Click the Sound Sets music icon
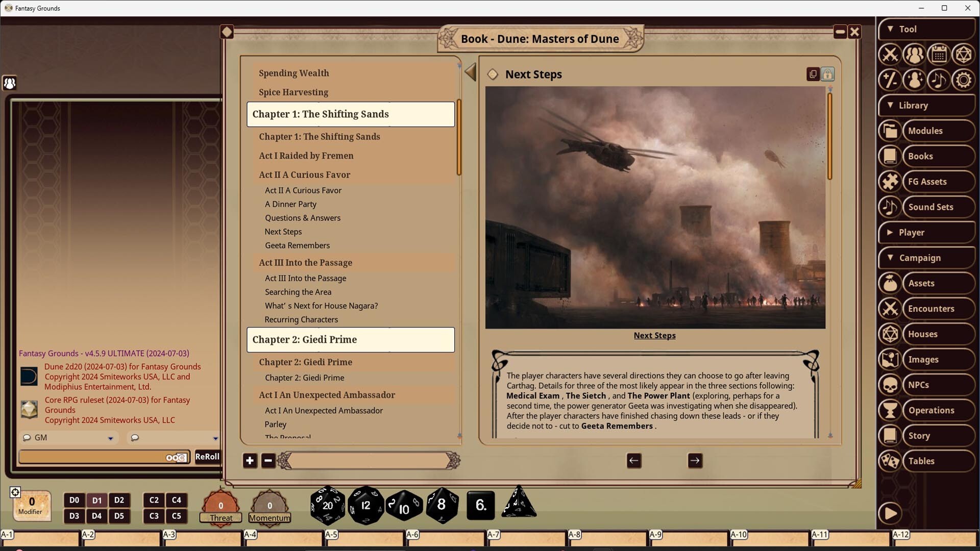Screen dimensions: 980x551 tap(890, 207)
